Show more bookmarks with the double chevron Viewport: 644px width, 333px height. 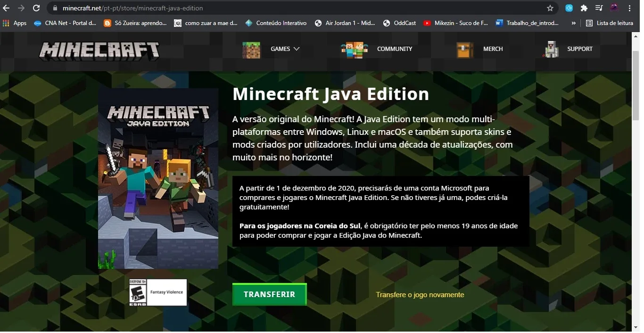pos(573,23)
